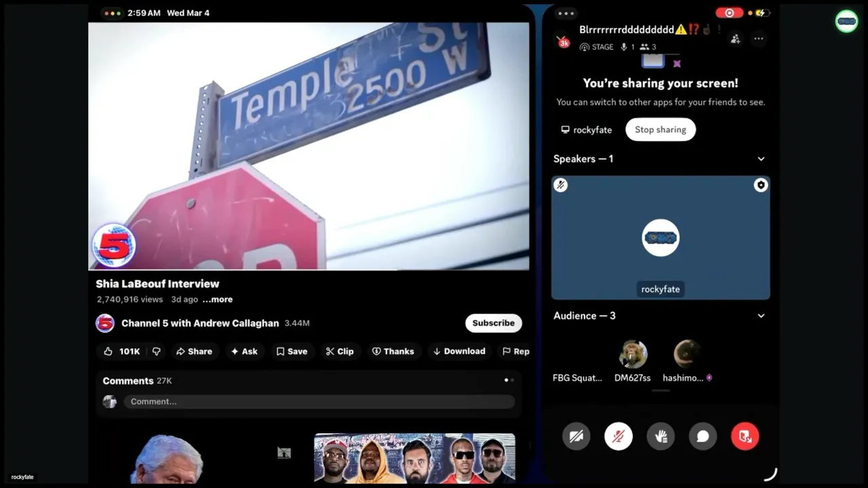Open audience member FBG Squat... profile
The height and width of the screenshot is (488, 868).
point(577,378)
